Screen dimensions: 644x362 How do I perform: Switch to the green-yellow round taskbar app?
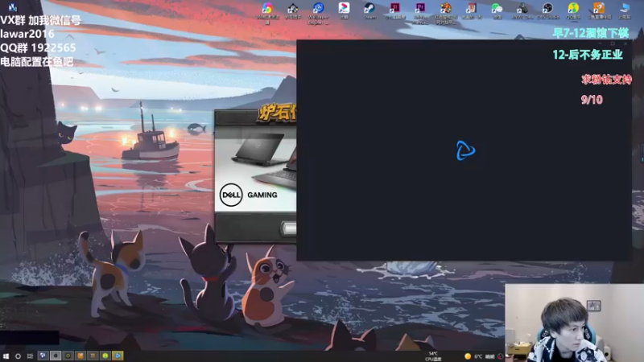(x=105, y=356)
